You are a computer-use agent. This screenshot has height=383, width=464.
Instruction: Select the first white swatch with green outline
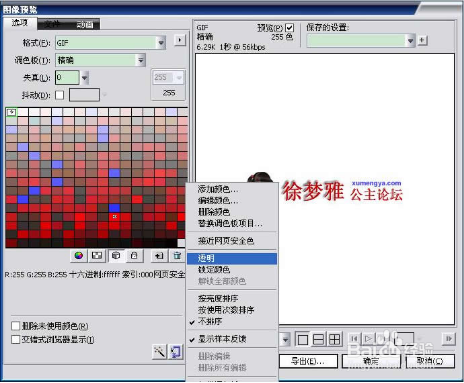11,112
